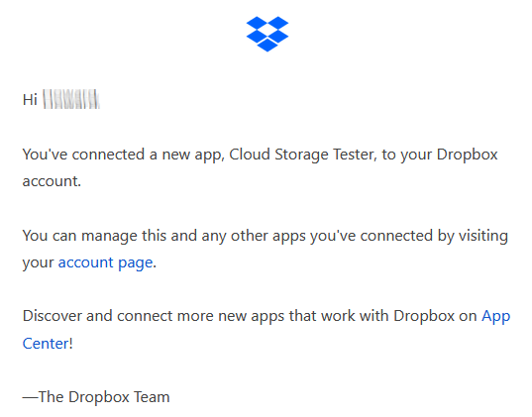This screenshot has width=532, height=417.
Task: Click the text "Discover and connect more new apps"
Action: coord(153,316)
